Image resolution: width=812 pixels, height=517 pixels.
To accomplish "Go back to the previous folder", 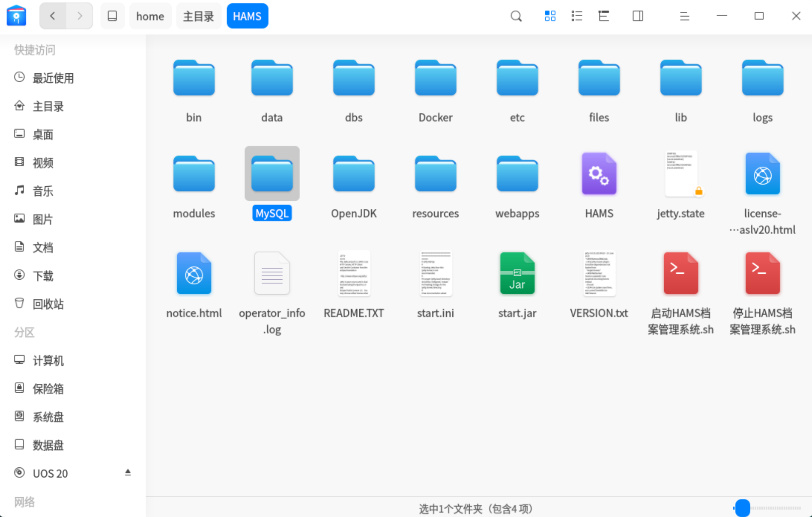I will pos(53,16).
